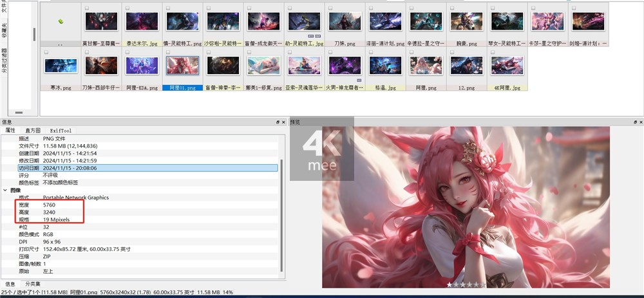Switch to the 分类集 tab

32,284
